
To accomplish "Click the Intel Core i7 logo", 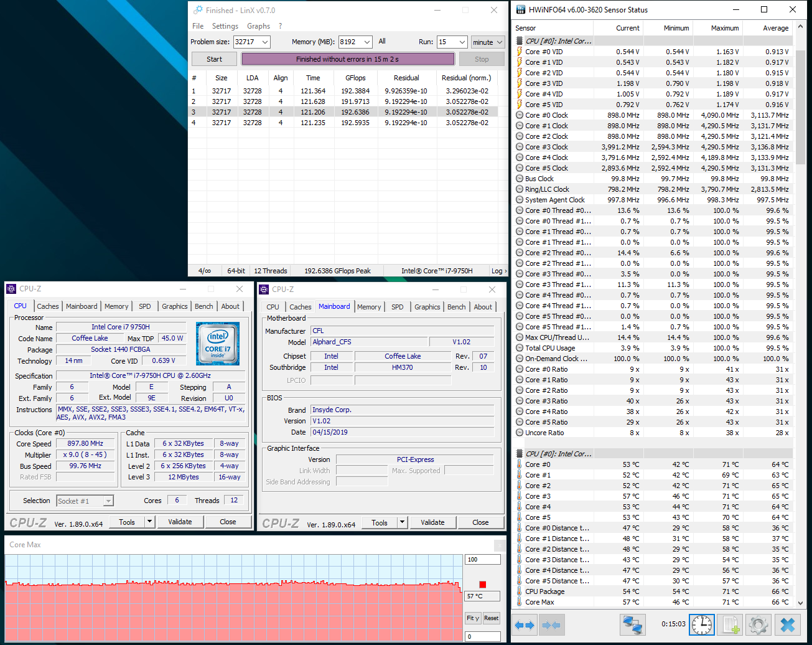I will pyautogui.click(x=217, y=343).
